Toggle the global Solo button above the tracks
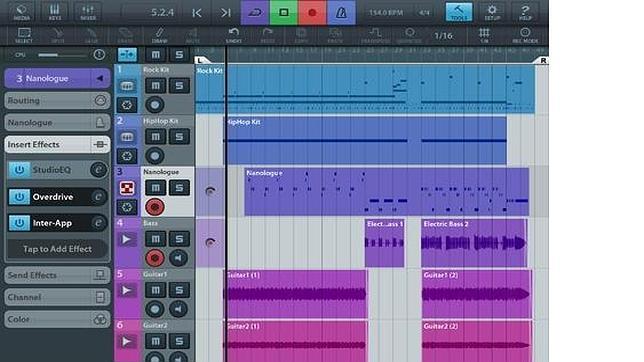The width and height of the screenshot is (644, 362). click(x=179, y=55)
